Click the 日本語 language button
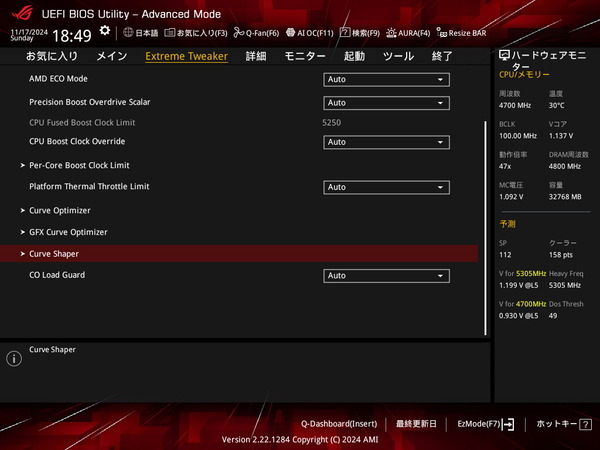The height and width of the screenshot is (450, 600). click(147, 33)
